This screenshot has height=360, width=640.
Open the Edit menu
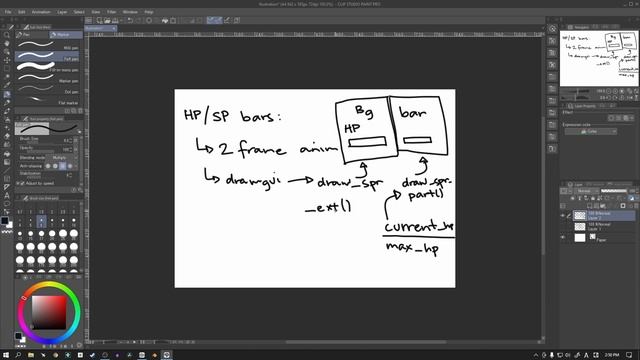(22, 12)
